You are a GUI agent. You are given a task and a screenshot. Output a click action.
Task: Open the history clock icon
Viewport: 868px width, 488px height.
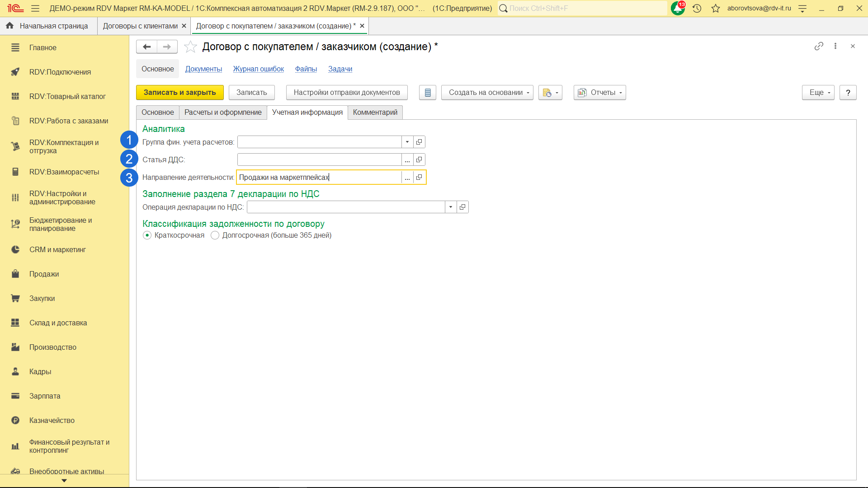tap(697, 8)
